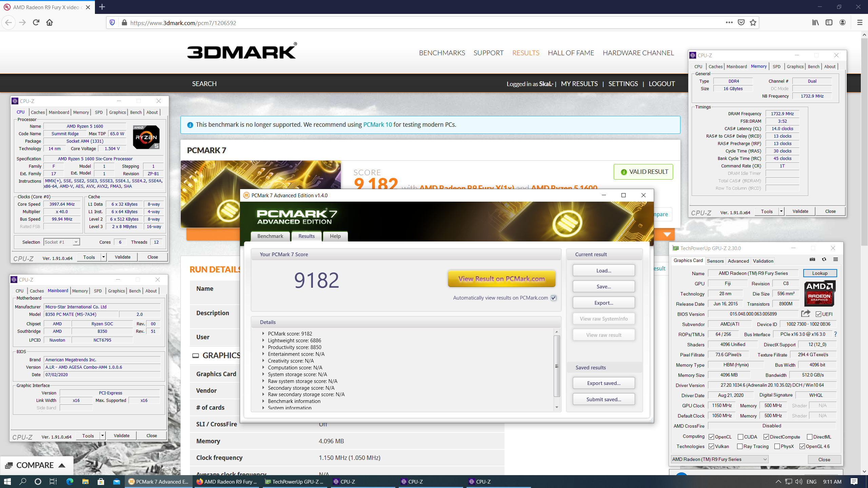The height and width of the screenshot is (488, 868).
Task: Click the Ryzen 5 logo in CPU-Z
Action: pos(146,137)
